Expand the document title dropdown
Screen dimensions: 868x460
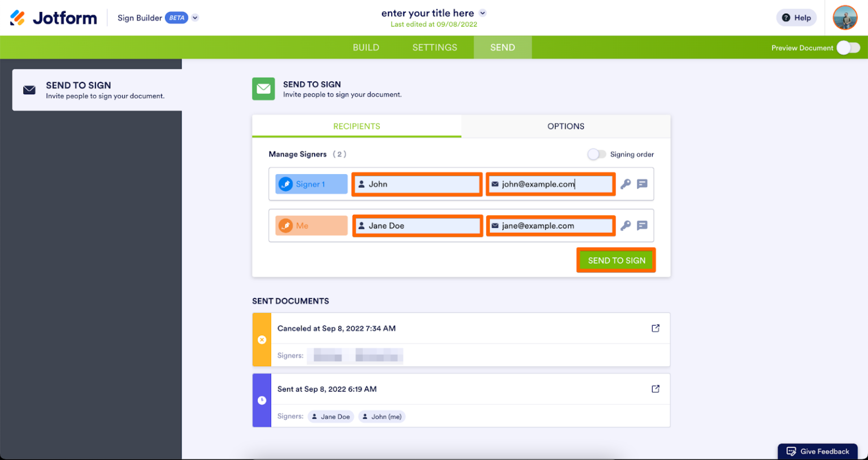482,12
